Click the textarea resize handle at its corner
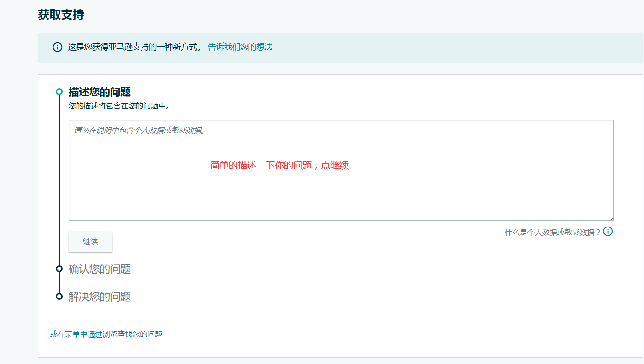This screenshot has height=364, width=644. coord(612,218)
